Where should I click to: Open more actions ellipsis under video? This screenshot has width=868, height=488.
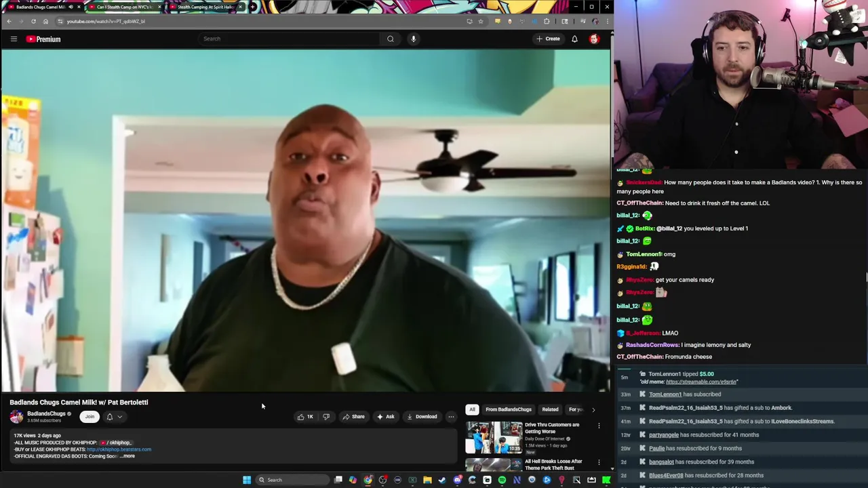[x=451, y=417]
